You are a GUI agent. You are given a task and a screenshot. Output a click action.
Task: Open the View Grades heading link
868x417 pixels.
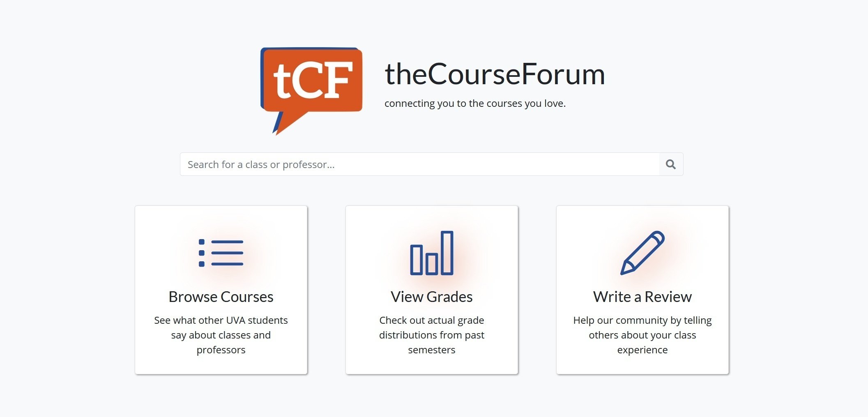point(432,297)
